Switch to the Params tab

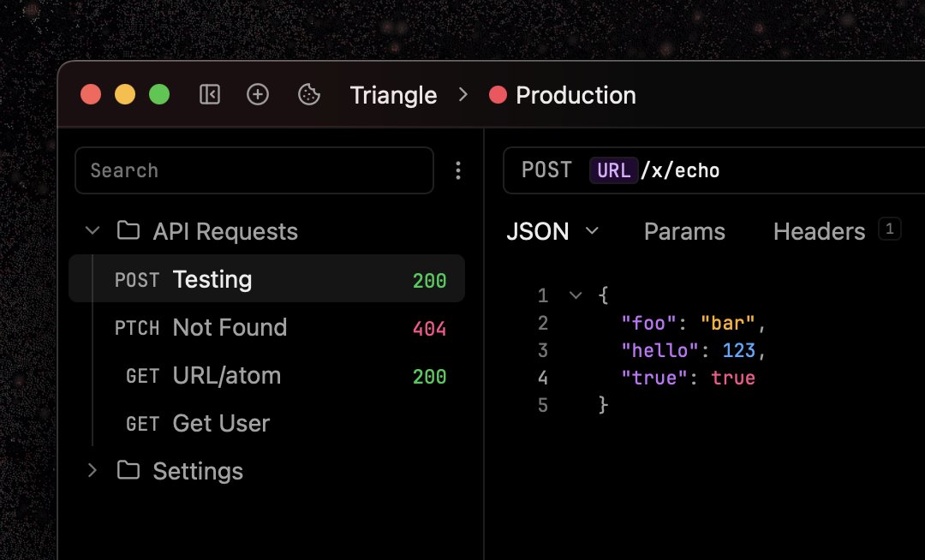click(x=684, y=231)
